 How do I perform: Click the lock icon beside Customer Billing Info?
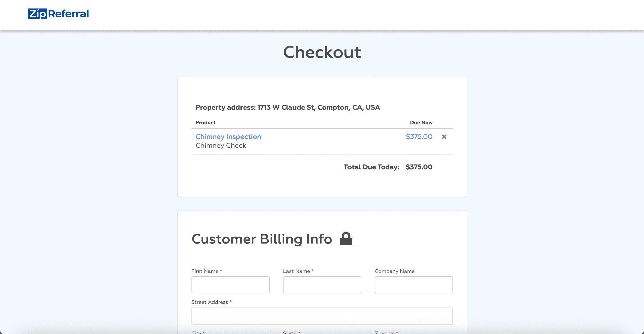(x=346, y=239)
